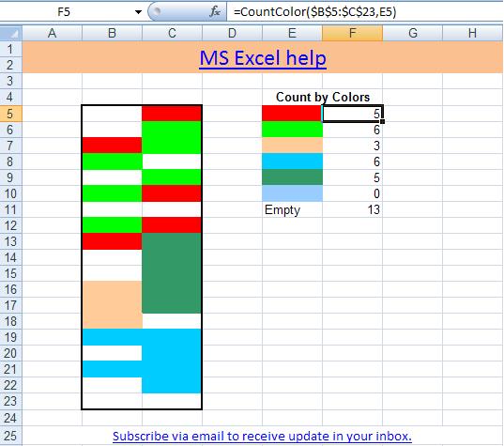Viewport: 504px width, 446px height.
Task: Select column B header
Action: coord(112,33)
